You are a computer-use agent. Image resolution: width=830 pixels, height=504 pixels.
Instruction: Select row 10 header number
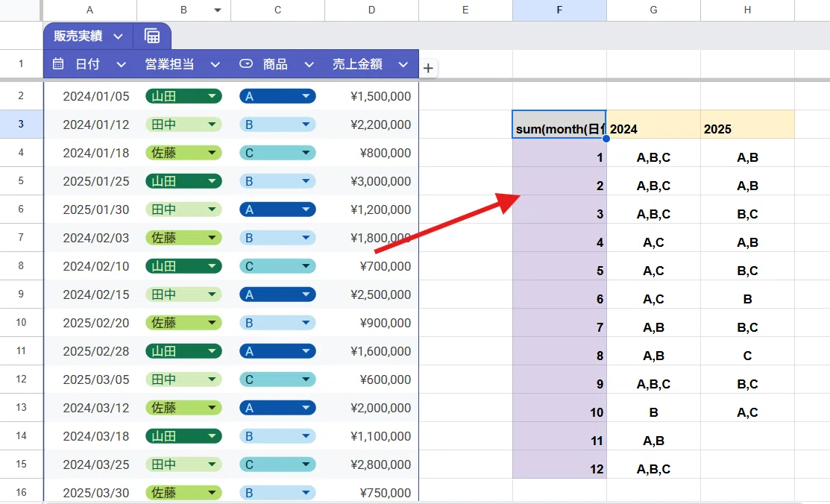(21, 322)
